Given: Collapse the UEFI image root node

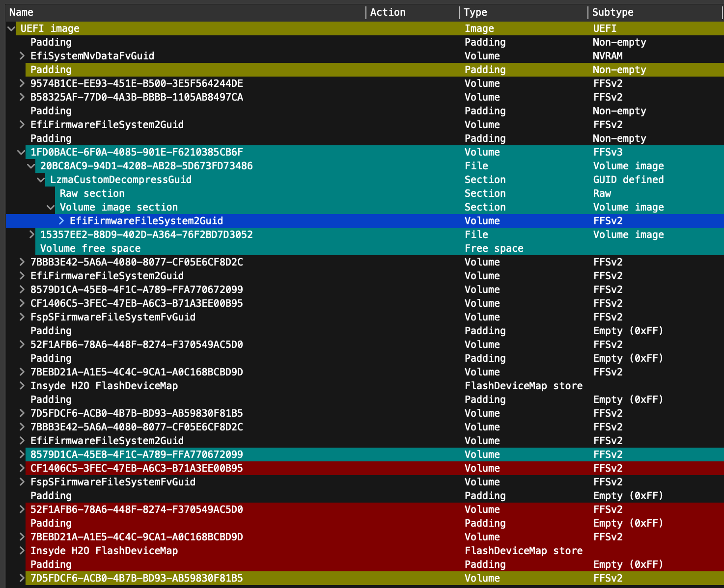Looking at the screenshot, I should 11,28.
